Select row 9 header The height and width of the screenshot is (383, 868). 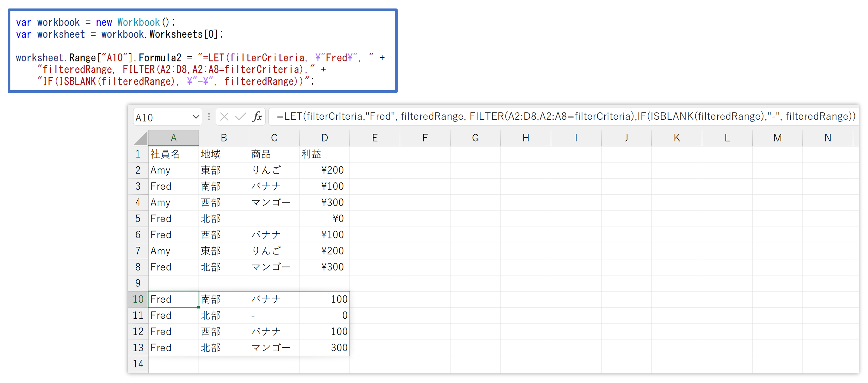coord(138,283)
